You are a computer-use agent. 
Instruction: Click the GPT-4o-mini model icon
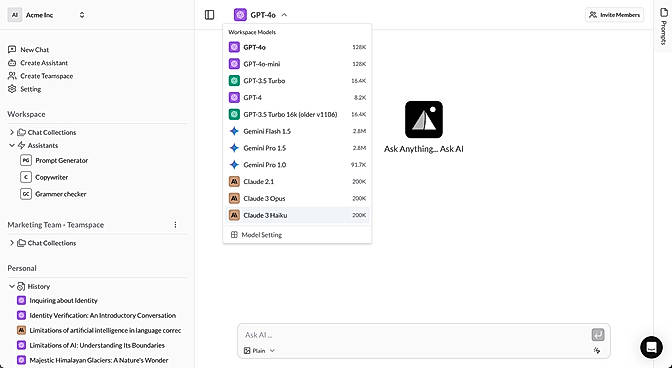[234, 64]
